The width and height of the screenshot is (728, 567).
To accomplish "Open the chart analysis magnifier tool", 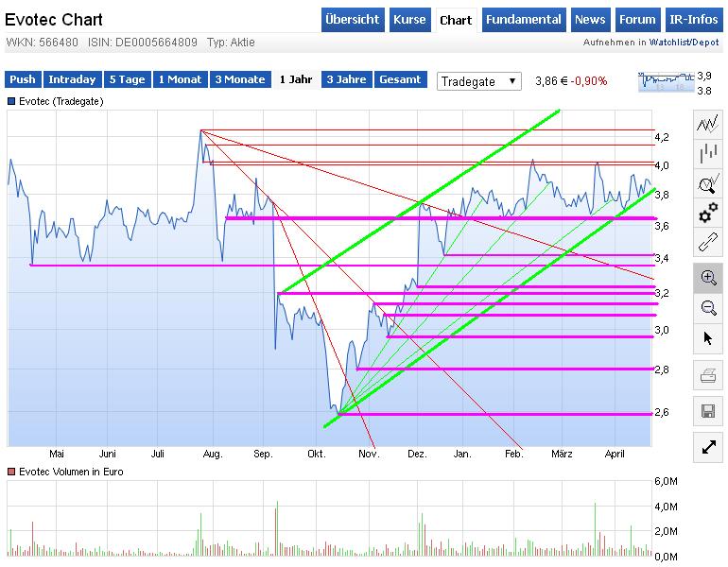I will pos(708,183).
